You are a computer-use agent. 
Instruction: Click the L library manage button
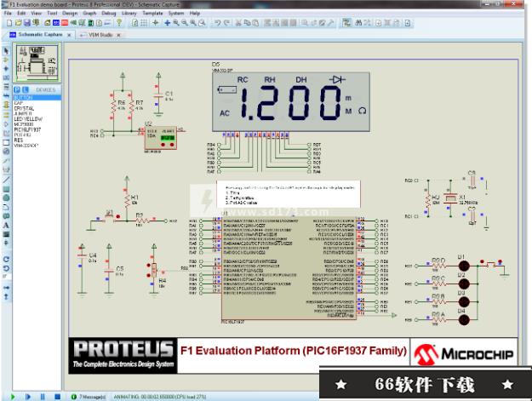point(25,89)
